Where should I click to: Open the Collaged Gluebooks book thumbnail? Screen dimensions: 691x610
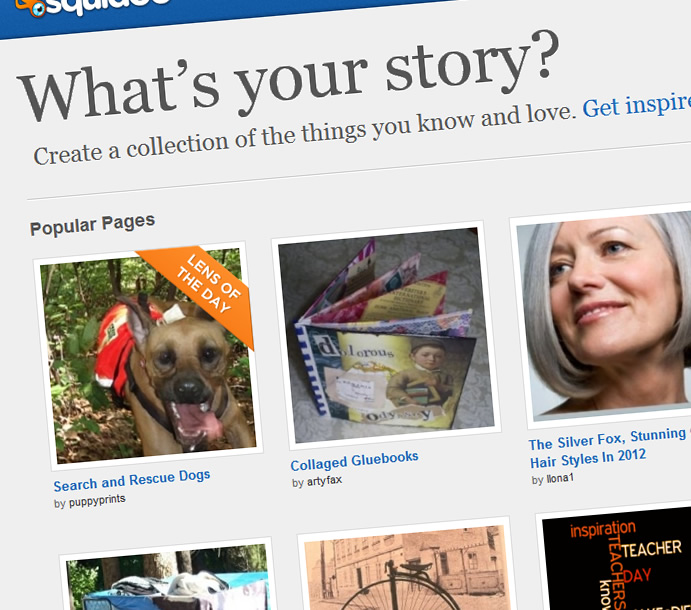[386, 335]
